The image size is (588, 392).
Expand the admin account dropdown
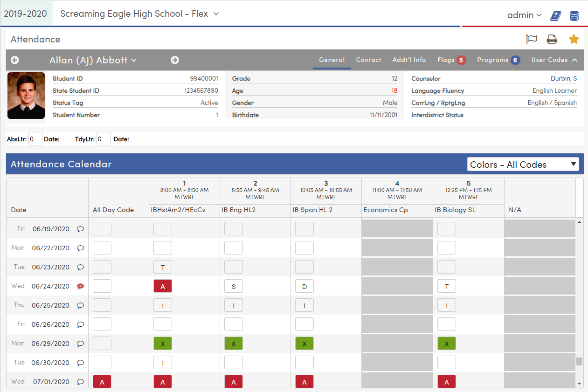click(524, 15)
